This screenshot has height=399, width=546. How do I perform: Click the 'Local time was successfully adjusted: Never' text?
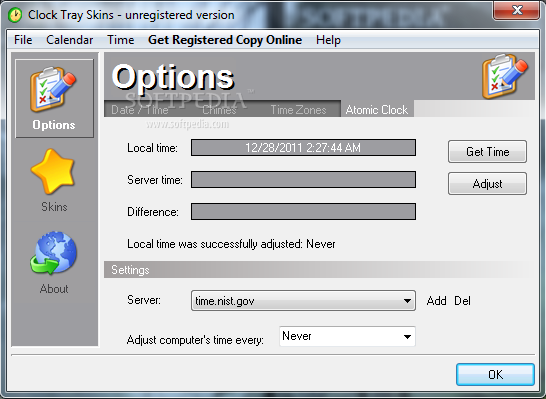(231, 244)
